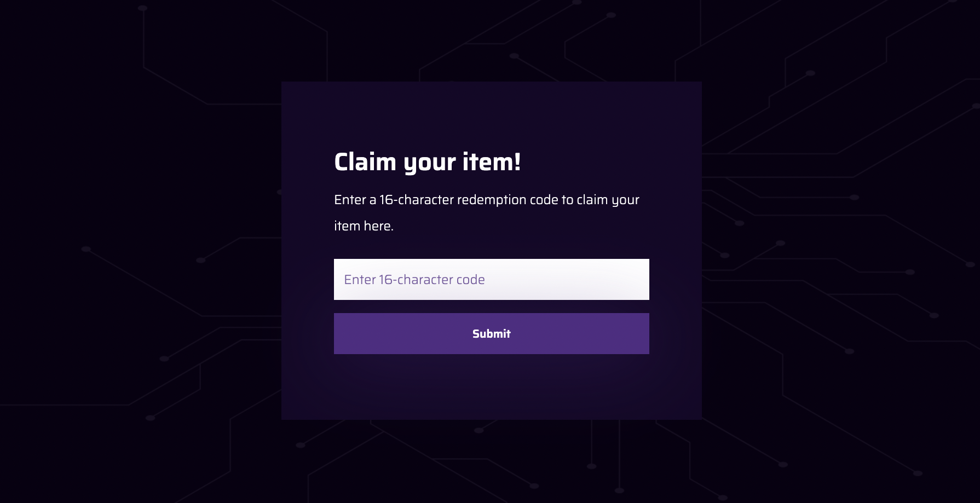This screenshot has height=503, width=980.
Task: Focus the redemption code text box
Action: (x=491, y=279)
